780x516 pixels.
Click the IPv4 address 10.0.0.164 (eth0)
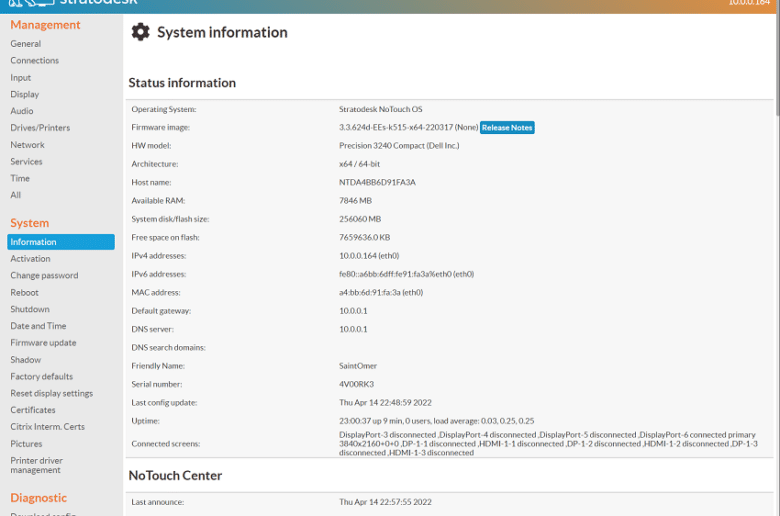click(x=369, y=256)
